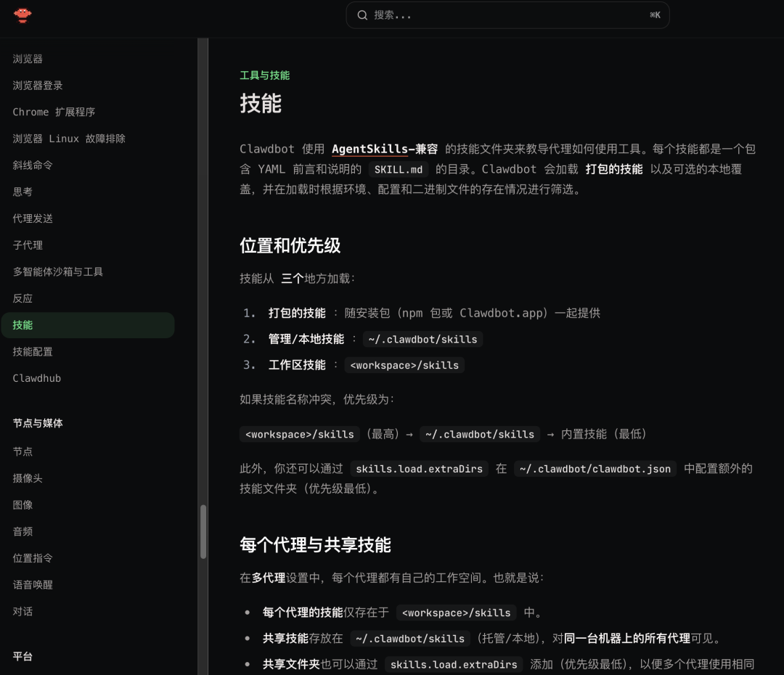Click the 对话 sidebar entry
Screen dimensions: 784x675
tap(22, 611)
